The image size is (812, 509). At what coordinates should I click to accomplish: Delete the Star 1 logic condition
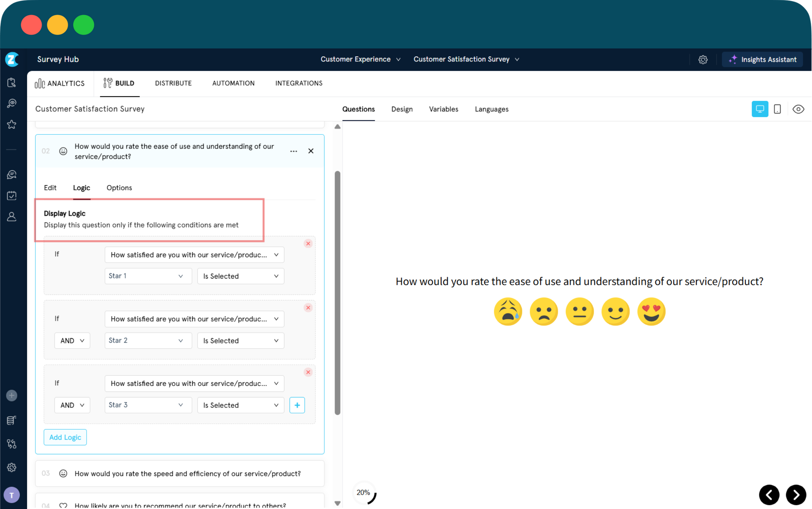coord(308,243)
